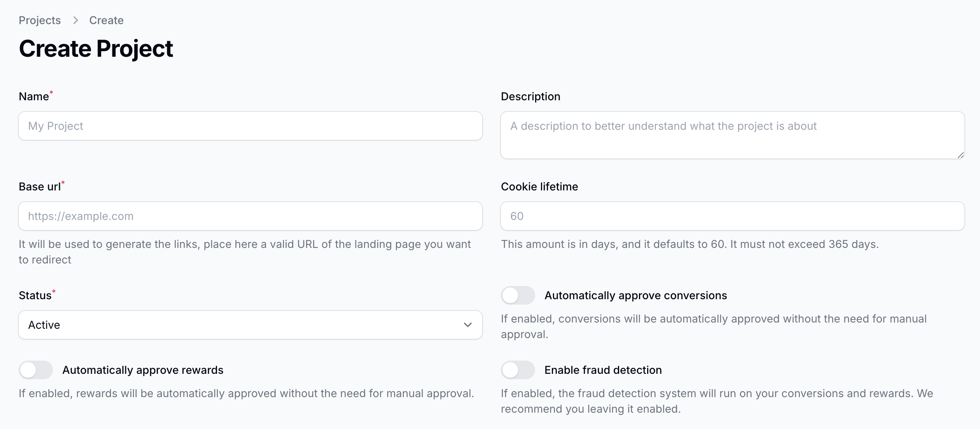The height and width of the screenshot is (429, 980).
Task: Click the rewards manual approval helper text
Action: tap(246, 393)
